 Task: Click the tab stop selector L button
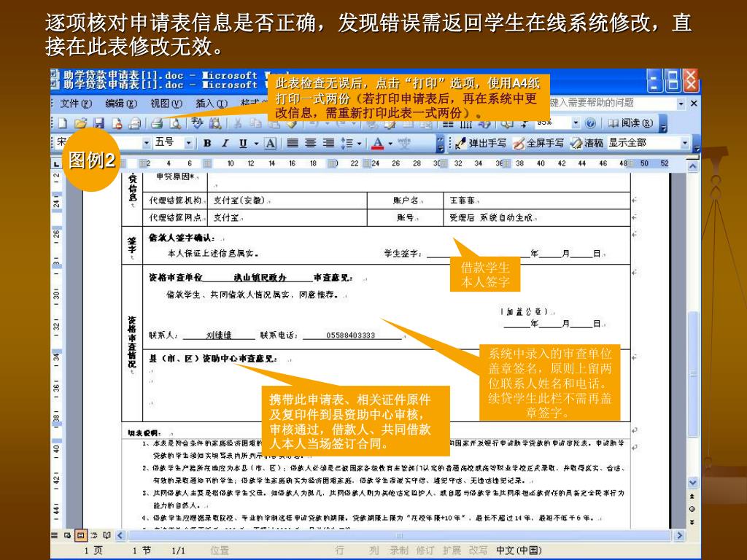(56, 164)
